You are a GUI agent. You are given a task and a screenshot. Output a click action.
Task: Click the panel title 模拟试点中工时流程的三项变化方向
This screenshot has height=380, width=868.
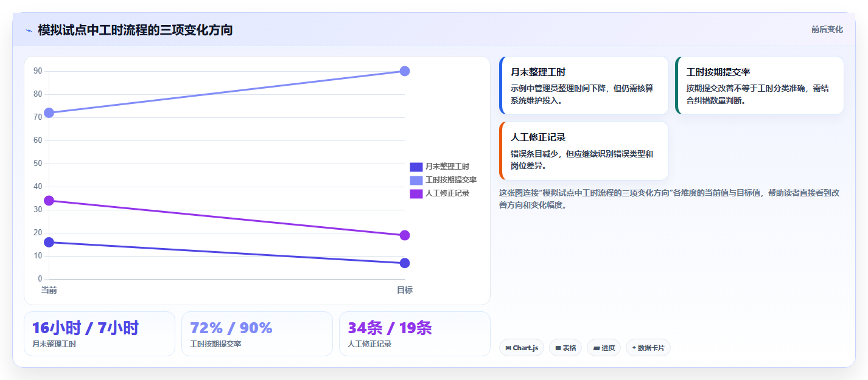pos(135,30)
